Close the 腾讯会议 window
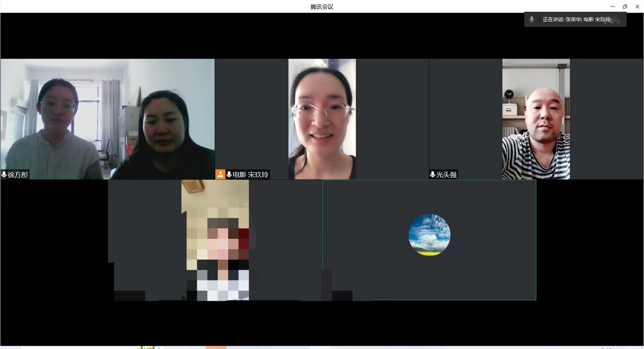 tap(638, 6)
